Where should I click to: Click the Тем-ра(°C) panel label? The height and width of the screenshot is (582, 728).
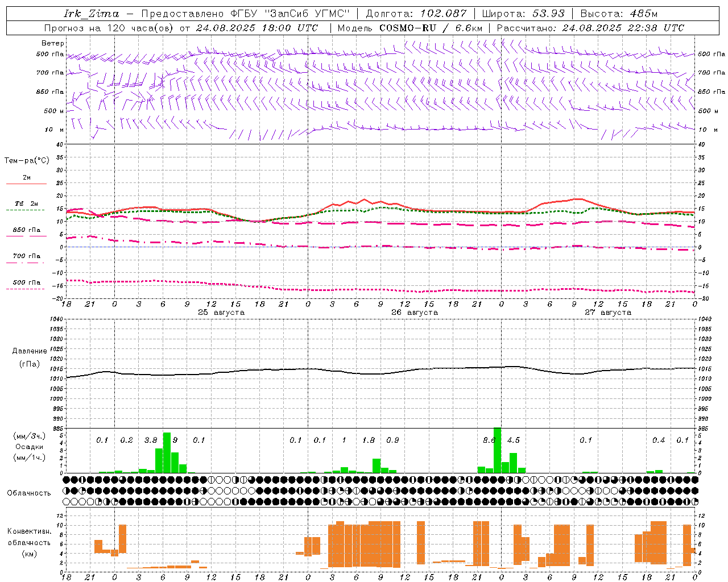[x=27, y=161]
